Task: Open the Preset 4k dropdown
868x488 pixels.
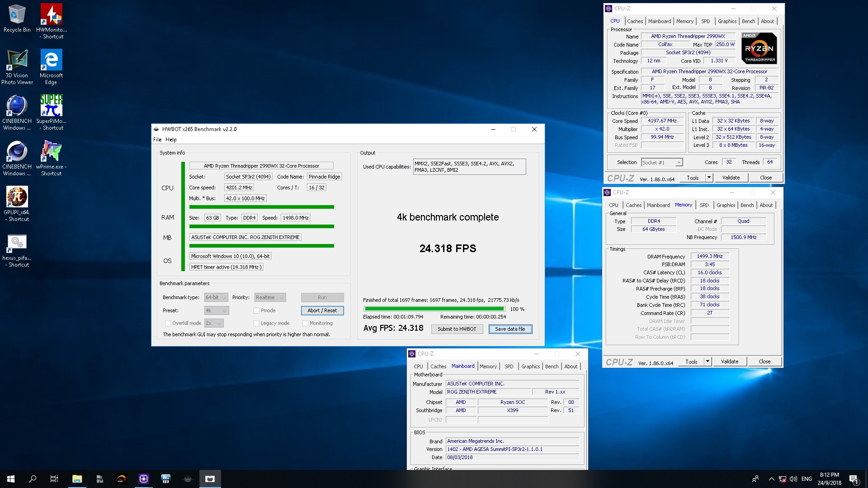Action: [x=217, y=310]
